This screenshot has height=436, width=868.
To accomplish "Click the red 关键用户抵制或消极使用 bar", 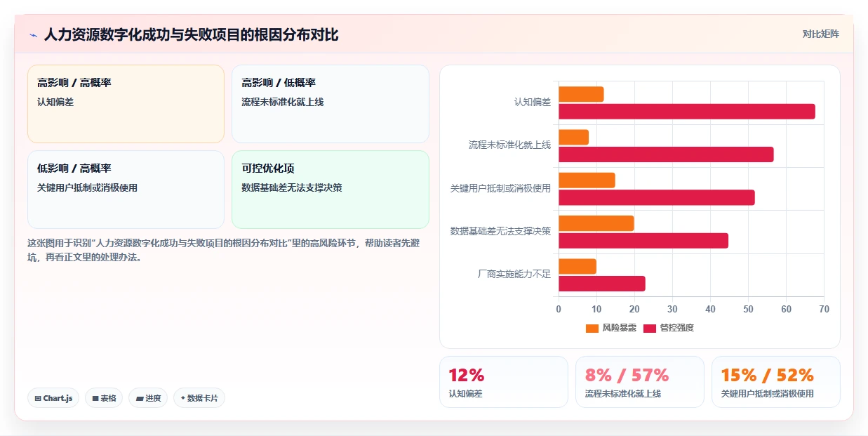I will pyautogui.click(x=657, y=198).
